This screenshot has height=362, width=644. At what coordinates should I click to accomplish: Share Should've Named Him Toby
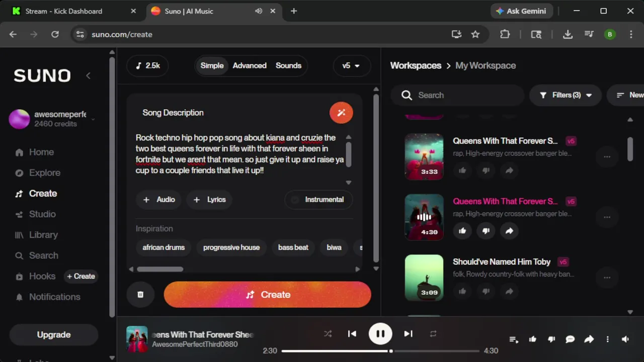pyautogui.click(x=509, y=291)
